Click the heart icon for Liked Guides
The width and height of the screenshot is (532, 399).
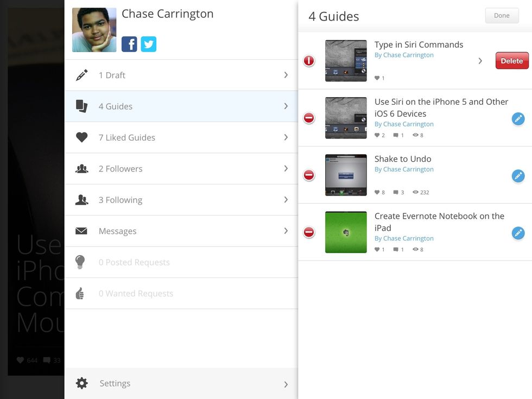point(82,138)
